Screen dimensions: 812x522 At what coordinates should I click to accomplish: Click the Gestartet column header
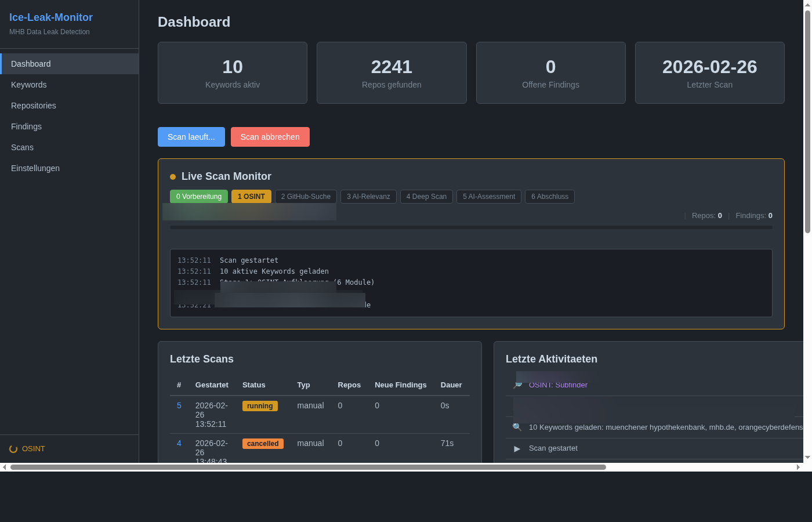(x=212, y=385)
